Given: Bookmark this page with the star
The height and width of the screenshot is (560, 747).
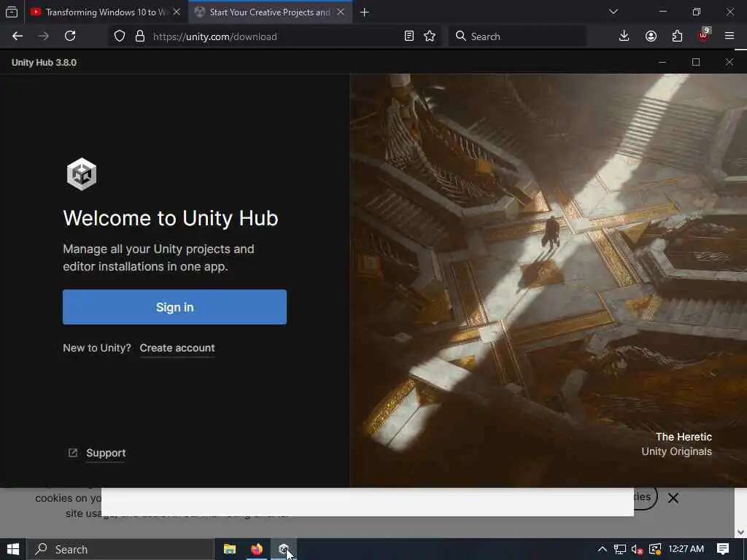Looking at the screenshot, I should coord(430,36).
